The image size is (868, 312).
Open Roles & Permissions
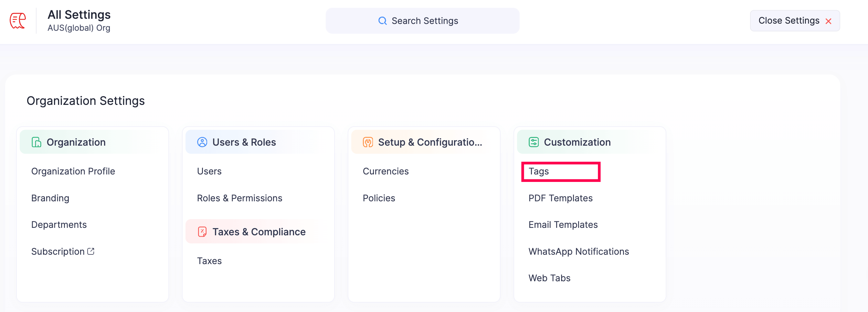239,198
